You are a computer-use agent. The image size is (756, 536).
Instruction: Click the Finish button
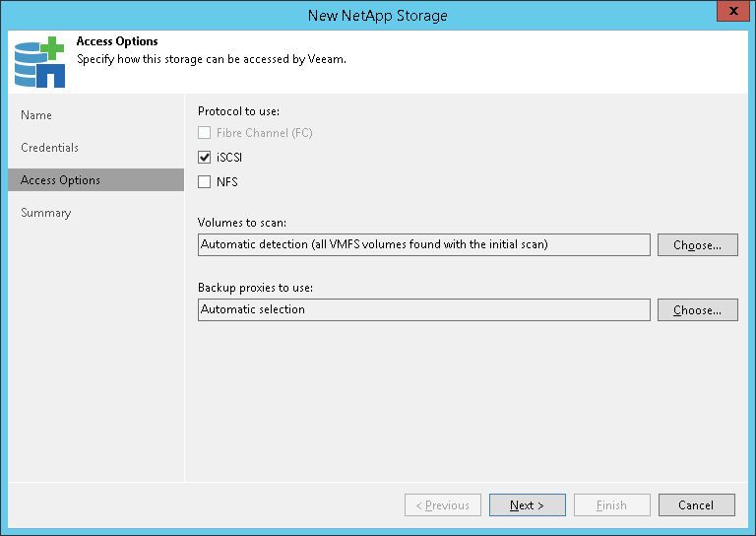pyautogui.click(x=611, y=505)
